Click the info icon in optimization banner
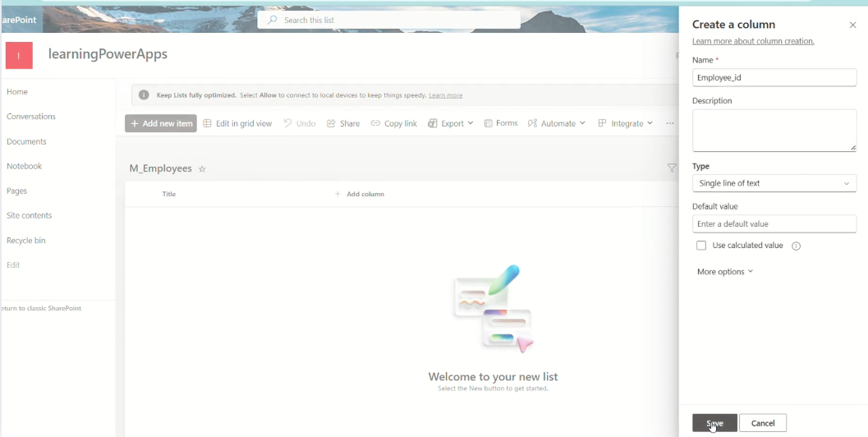The width and height of the screenshot is (868, 437). [144, 95]
